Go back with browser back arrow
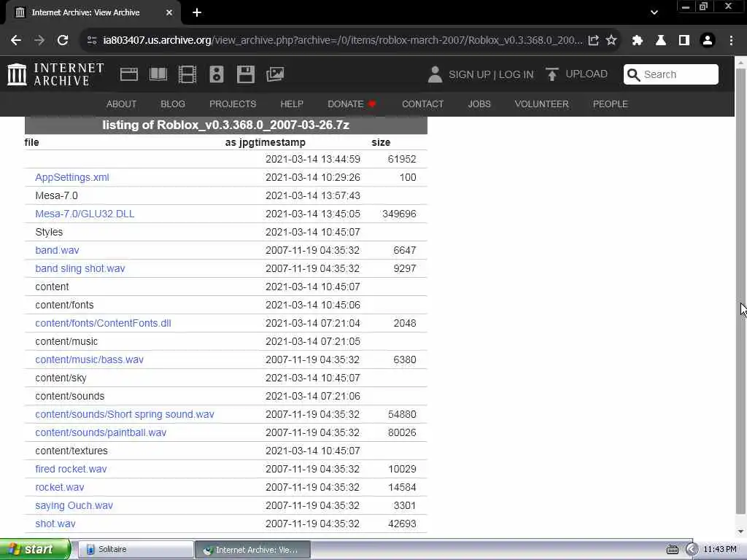747x560 pixels. tap(16, 40)
